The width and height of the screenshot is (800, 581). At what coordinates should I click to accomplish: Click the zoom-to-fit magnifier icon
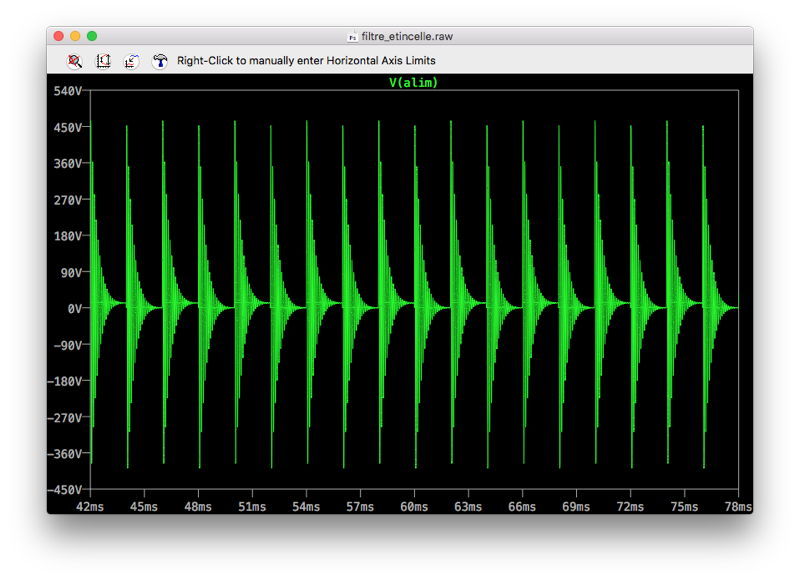75,61
